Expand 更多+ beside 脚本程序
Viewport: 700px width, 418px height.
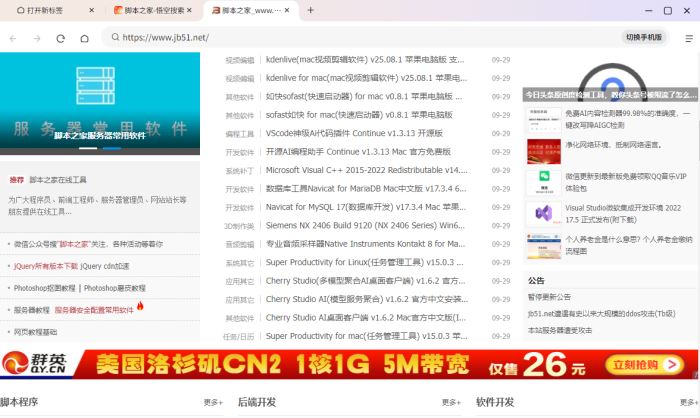coord(213,402)
